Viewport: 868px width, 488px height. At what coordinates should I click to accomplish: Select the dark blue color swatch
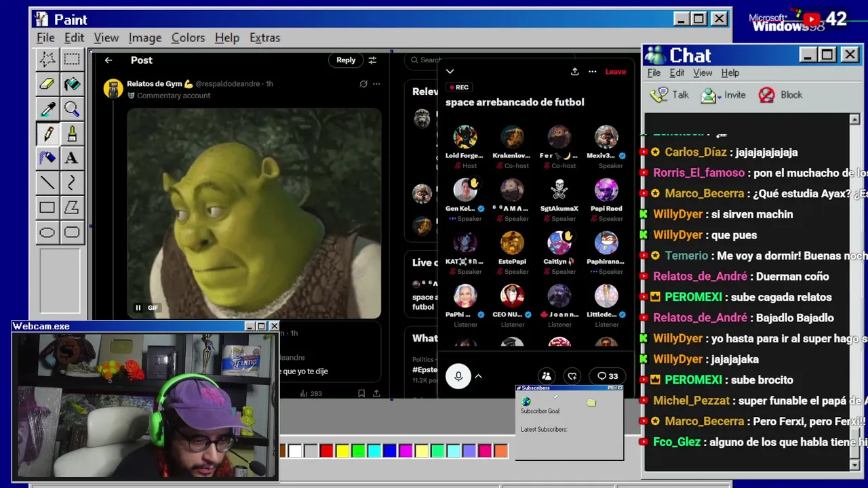tap(390, 451)
